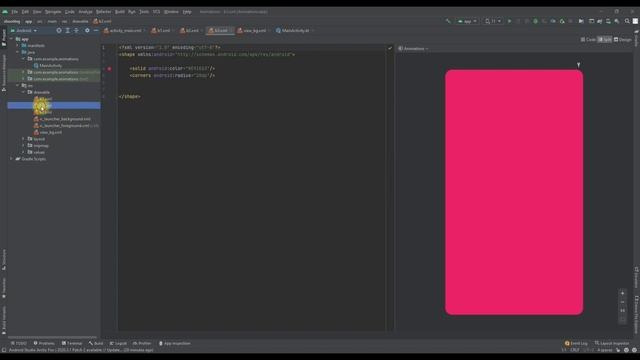Click the pink rounded rectangle preview
This screenshot has width=640, height=360.
[x=514, y=192]
